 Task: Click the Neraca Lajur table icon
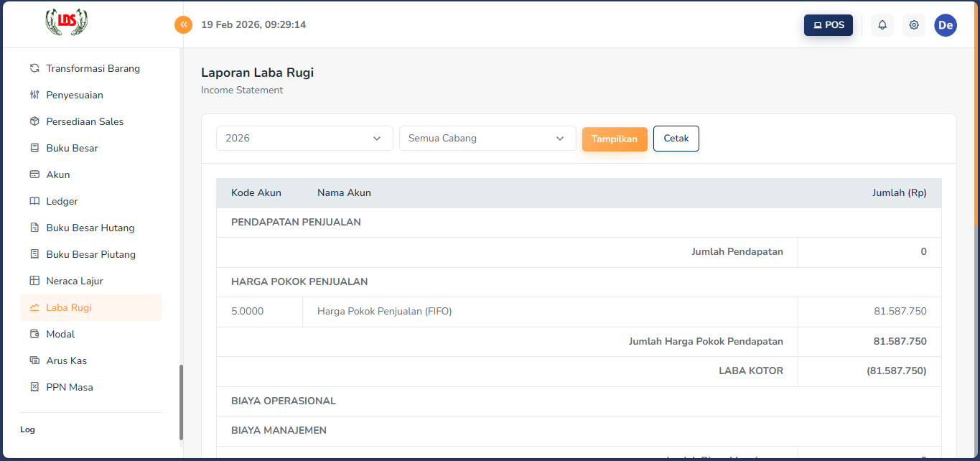34,281
